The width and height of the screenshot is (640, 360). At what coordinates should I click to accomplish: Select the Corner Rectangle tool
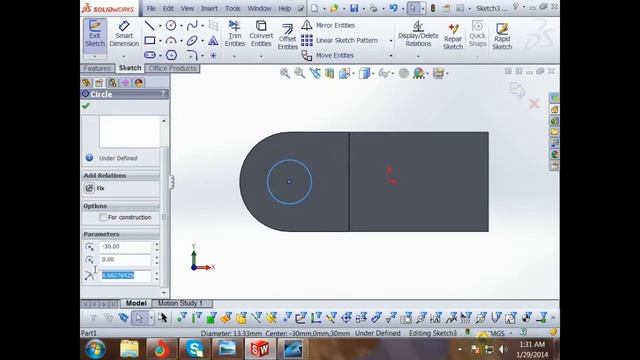(150, 40)
